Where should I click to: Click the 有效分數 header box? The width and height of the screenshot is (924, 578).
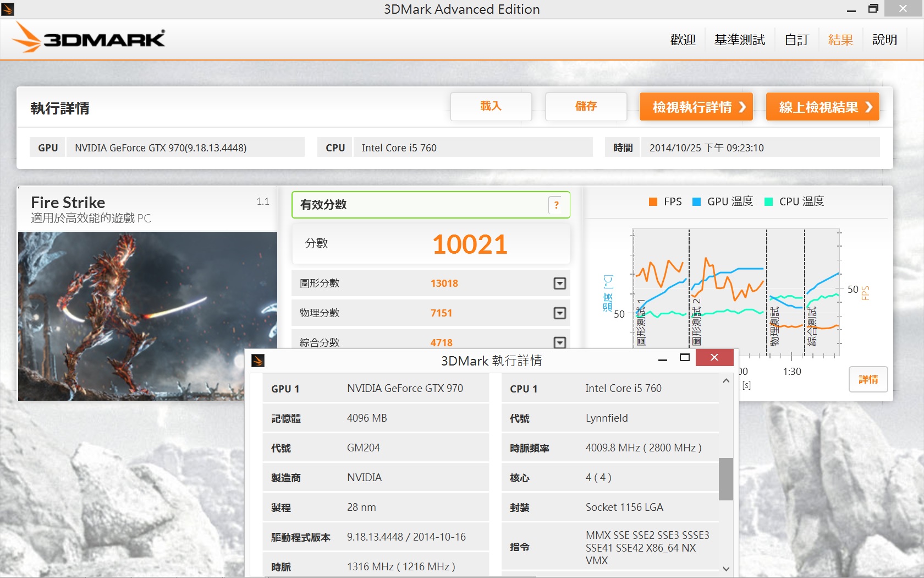pos(431,205)
